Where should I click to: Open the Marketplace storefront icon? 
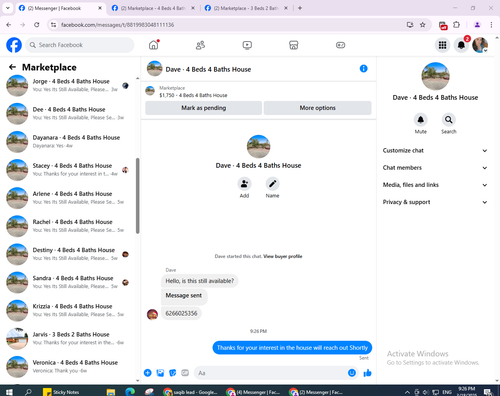pos(294,45)
